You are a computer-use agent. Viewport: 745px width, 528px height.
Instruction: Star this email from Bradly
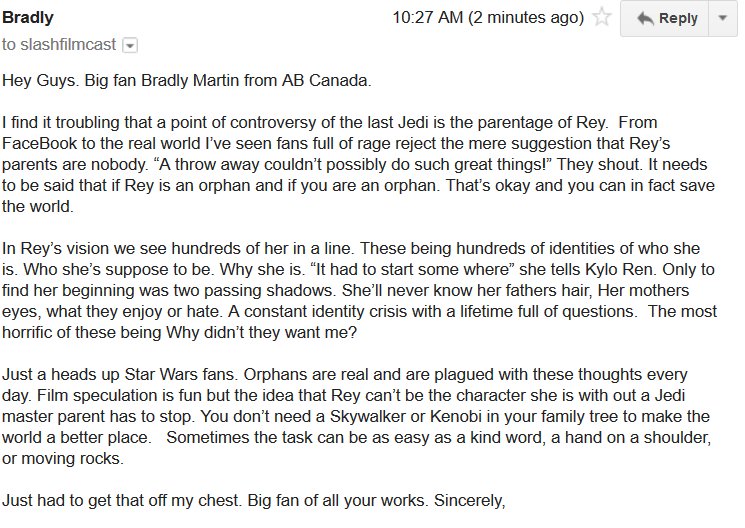pos(602,18)
